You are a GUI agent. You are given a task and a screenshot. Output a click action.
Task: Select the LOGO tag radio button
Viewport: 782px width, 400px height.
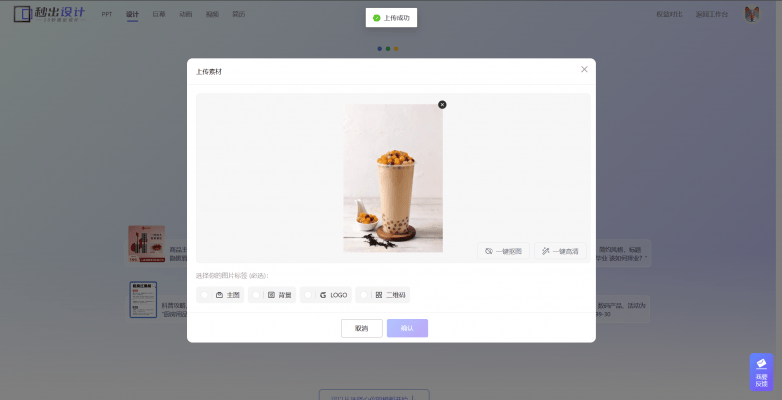click(x=309, y=295)
